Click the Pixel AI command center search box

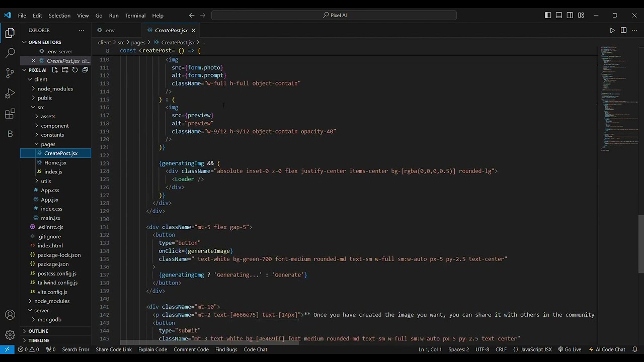coord(334,16)
